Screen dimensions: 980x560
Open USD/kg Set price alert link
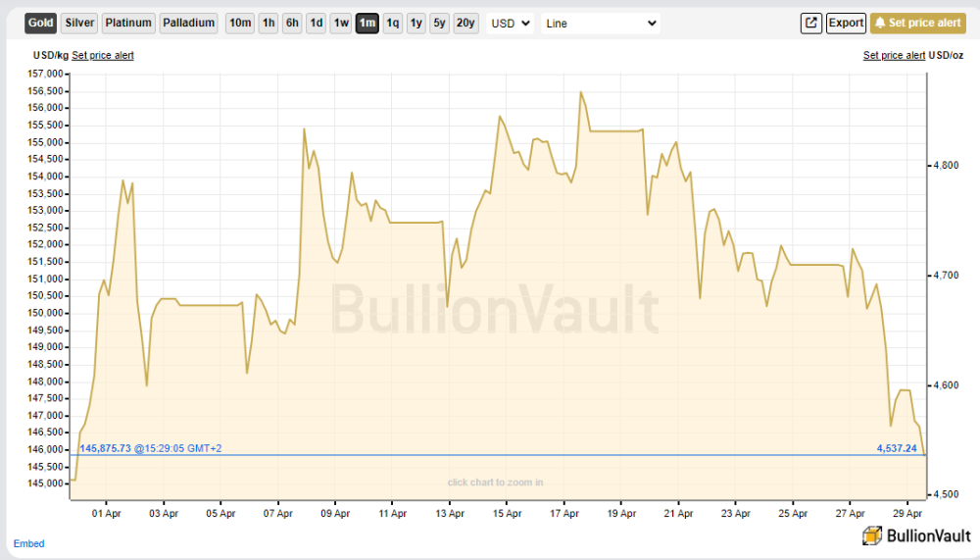pos(103,55)
